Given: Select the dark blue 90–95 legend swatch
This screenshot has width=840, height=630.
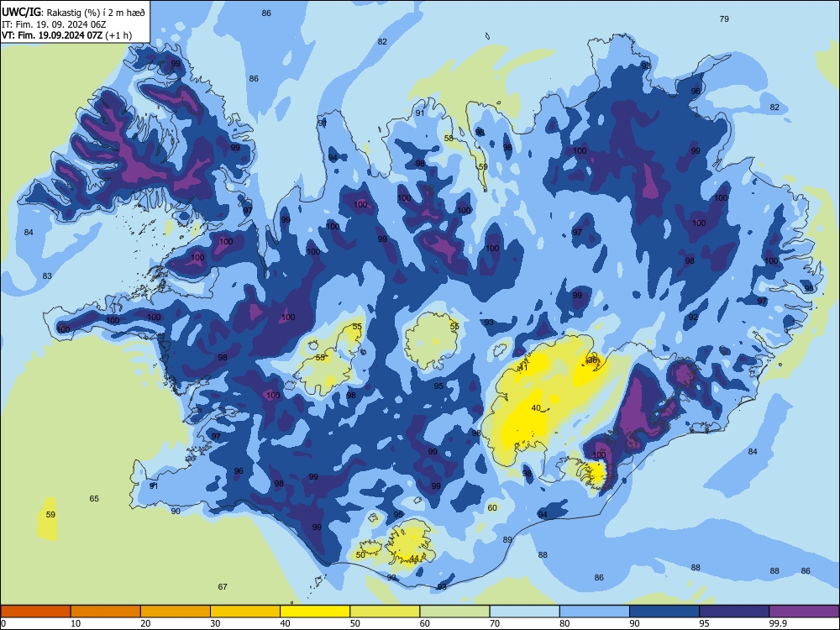Looking at the screenshot, I should click(x=664, y=612).
